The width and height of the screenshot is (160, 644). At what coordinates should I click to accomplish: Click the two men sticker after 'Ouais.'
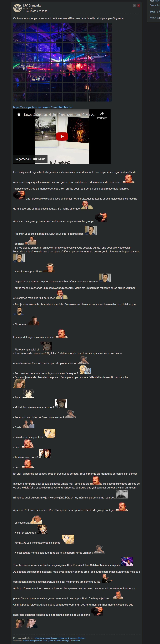click(x=28, y=424)
